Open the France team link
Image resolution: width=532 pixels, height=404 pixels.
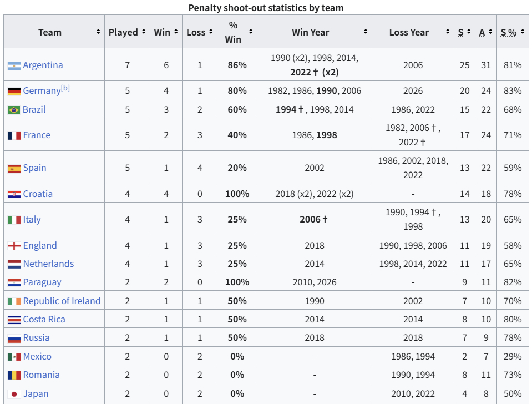(37, 135)
